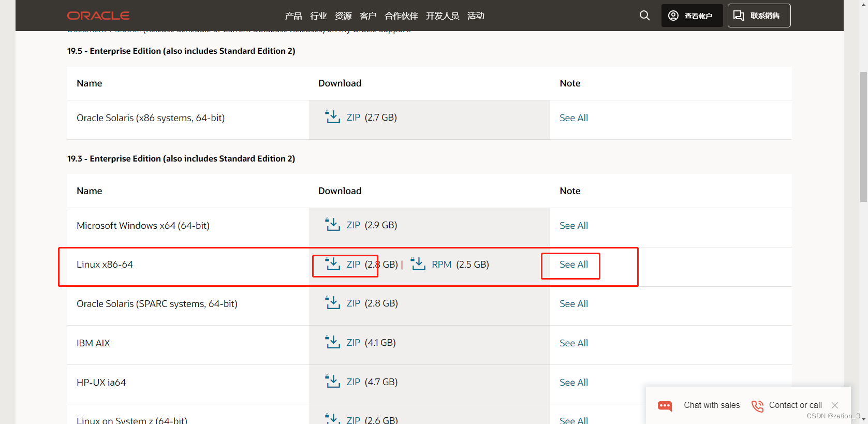Download Microsoft Windows x64 ZIP (2.9 GB)
This screenshot has width=868, height=424.
pyautogui.click(x=354, y=225)
